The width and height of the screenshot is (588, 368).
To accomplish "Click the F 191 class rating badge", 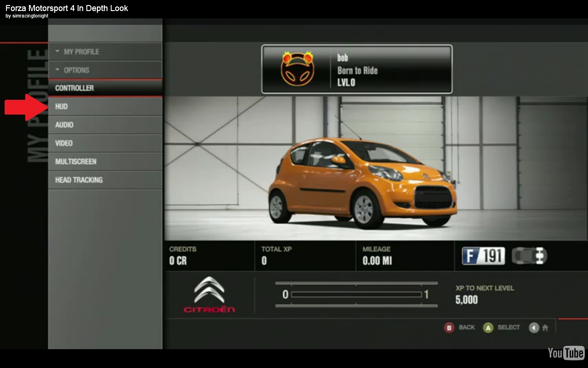I will tap(483, 256).
